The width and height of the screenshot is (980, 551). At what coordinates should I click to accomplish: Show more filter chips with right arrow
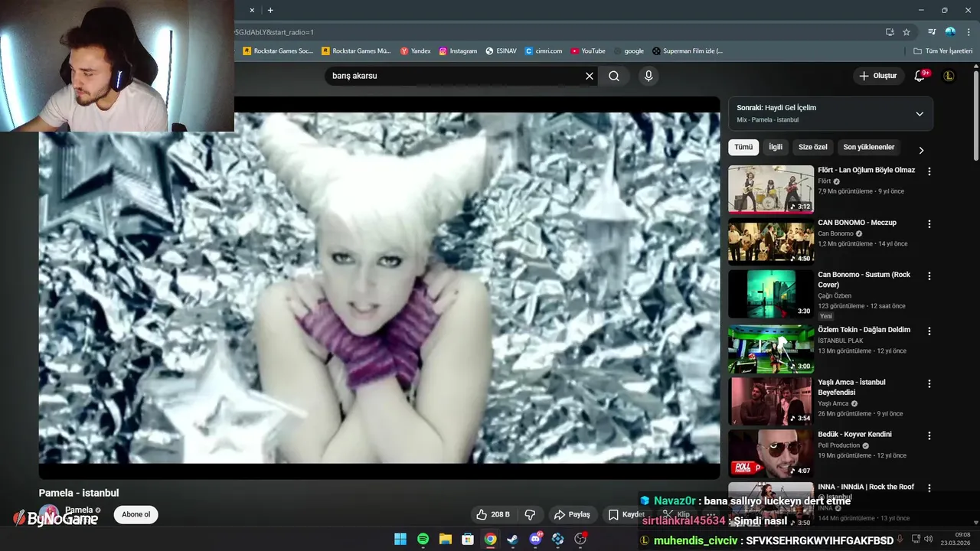point(921,150)
